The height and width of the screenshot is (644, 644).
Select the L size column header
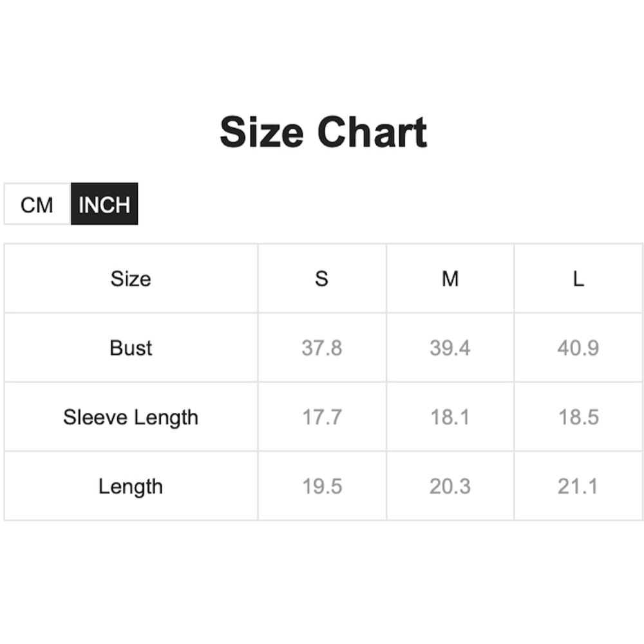coord(578,279)
